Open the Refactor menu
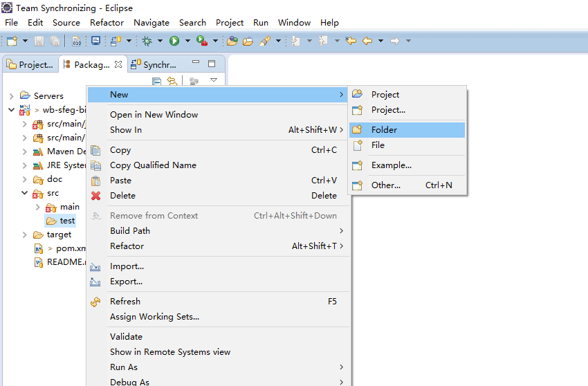Viewport: 588px width, 386px height. (x=107, y=23)
